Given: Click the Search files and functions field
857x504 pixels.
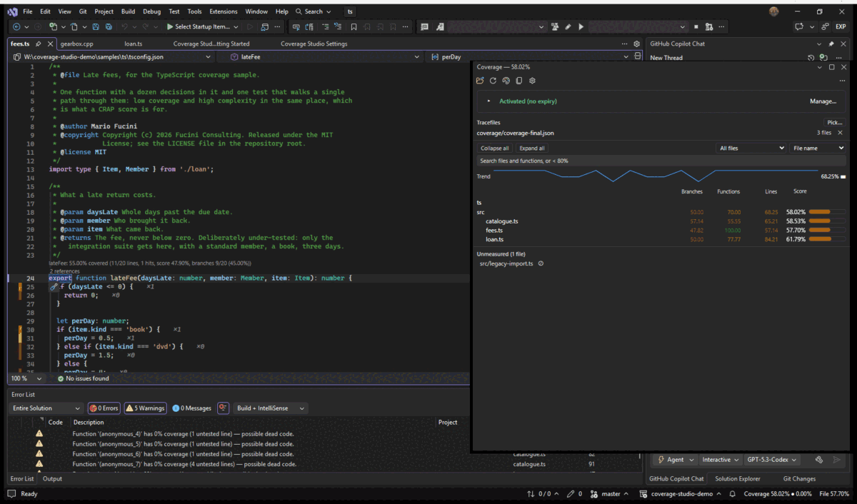Looking at the screenshot, I should [x=661, y=161].
